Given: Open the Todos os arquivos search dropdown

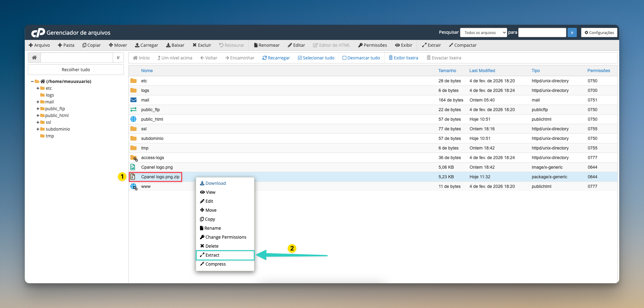Looking at the screenshot, I should tap(483, 33).
